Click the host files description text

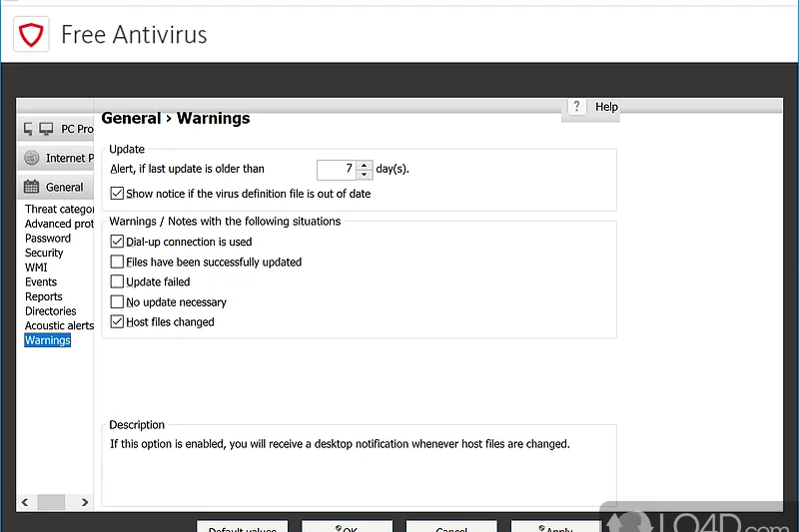pos(340,444)
